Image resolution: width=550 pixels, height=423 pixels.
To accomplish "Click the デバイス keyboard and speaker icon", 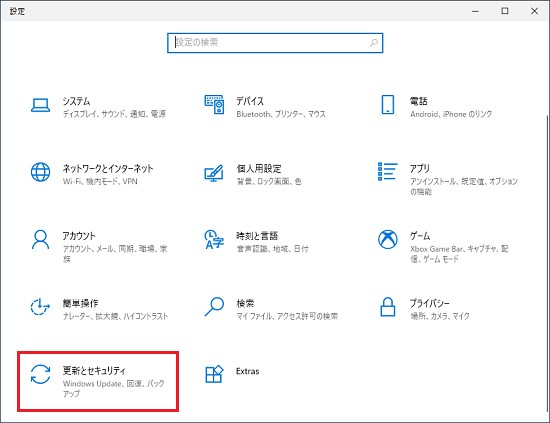I will [x=214, y=105].
